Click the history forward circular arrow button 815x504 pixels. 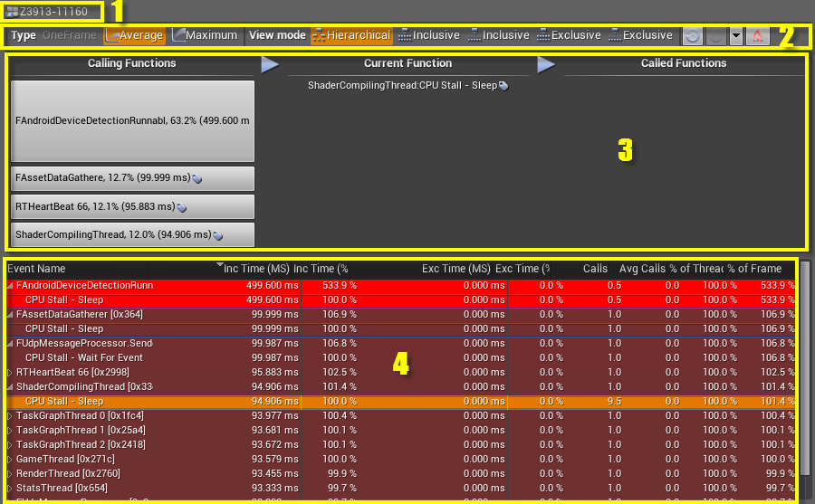point(715,36)
